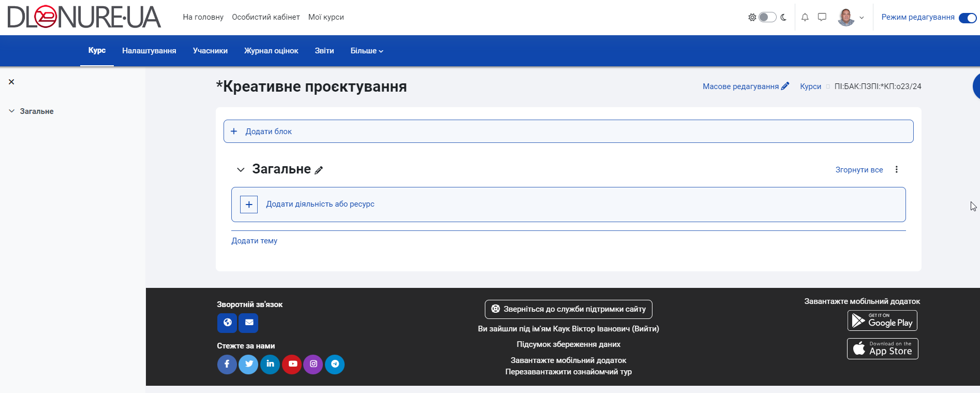980x393 pixels.
Task: Click Перезавантажити ознайомчий тур
Action: (x=568, y=372)
